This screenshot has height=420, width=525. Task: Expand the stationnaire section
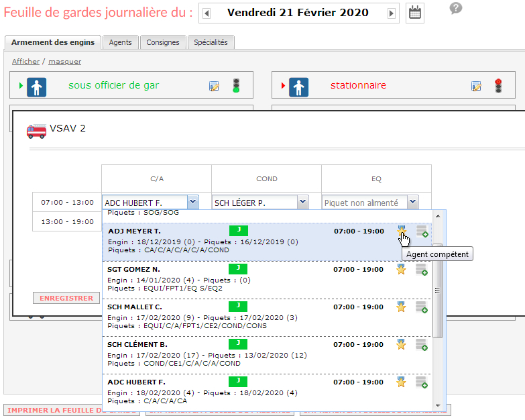click(x=283, y=86)
